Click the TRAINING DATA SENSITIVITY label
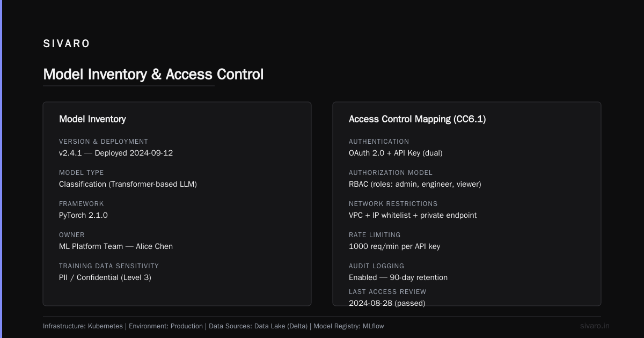The height and width of the screenshot is (338, 644). click(x=109, y=266)
